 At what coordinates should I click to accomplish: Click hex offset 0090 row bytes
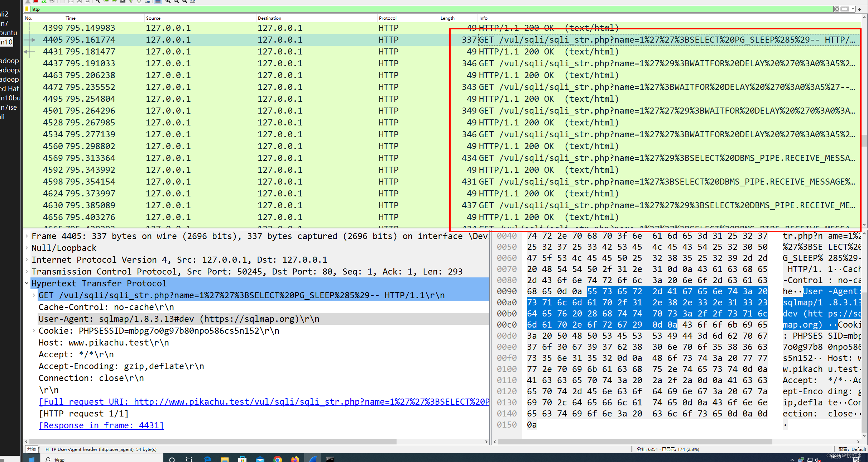647,291
